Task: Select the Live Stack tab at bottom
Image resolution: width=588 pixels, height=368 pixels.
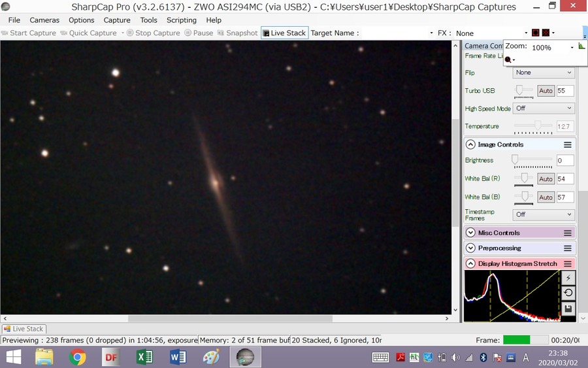Action: [24, 329]
